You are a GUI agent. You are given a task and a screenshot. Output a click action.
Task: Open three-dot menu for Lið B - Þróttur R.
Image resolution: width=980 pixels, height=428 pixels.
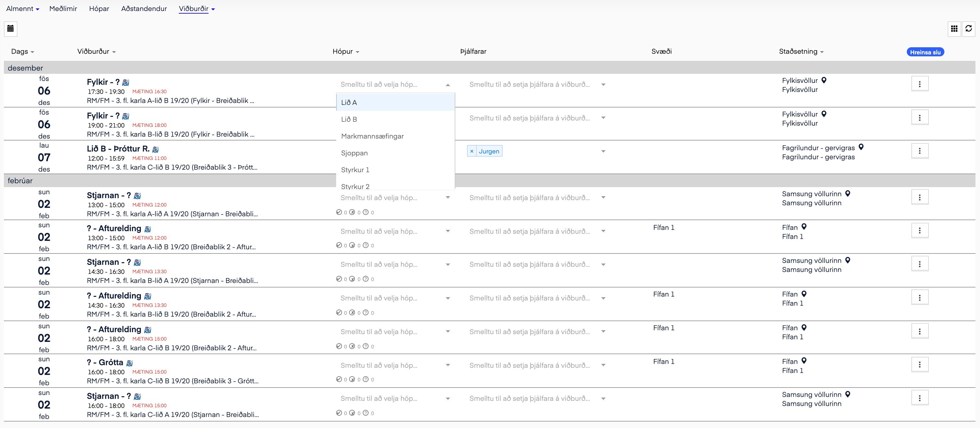(919, 151)
